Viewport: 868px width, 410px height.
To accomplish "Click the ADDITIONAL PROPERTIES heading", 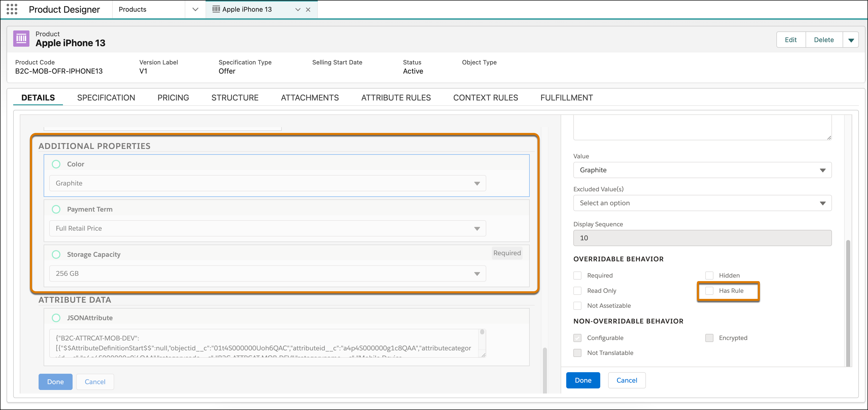I will [x=94, y=146].
